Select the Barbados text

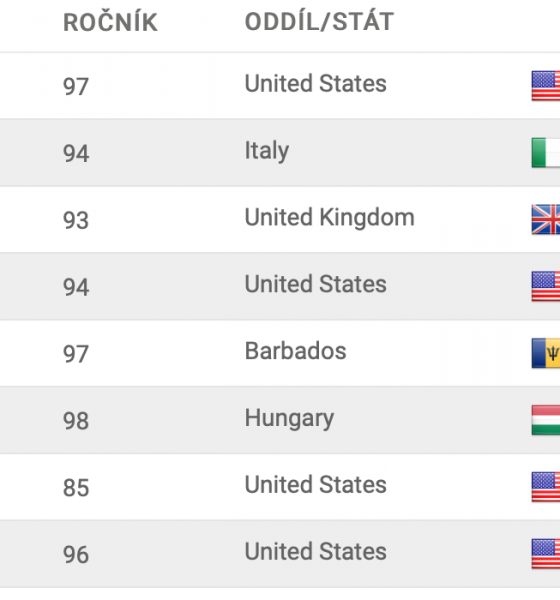click(x=296, y=351)
